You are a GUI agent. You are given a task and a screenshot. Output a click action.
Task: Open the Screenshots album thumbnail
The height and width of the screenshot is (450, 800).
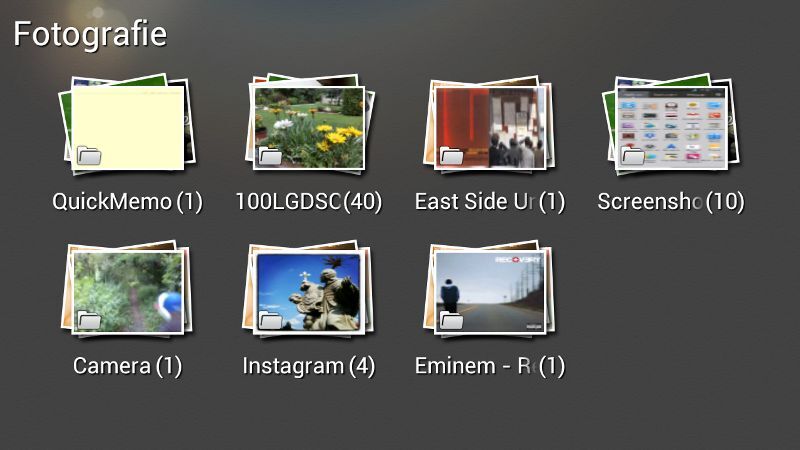pos(671,124)
